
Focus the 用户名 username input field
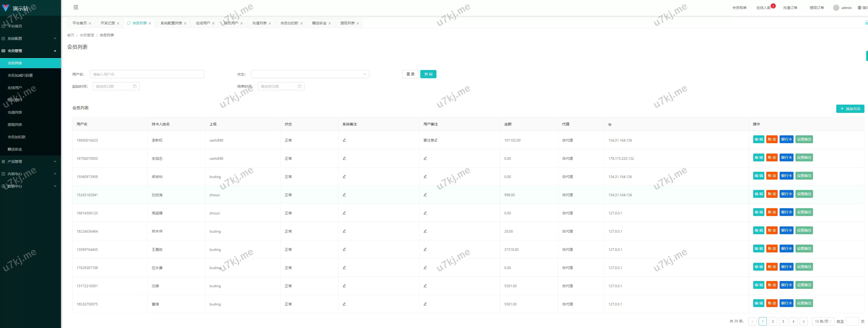coord(147,74)
